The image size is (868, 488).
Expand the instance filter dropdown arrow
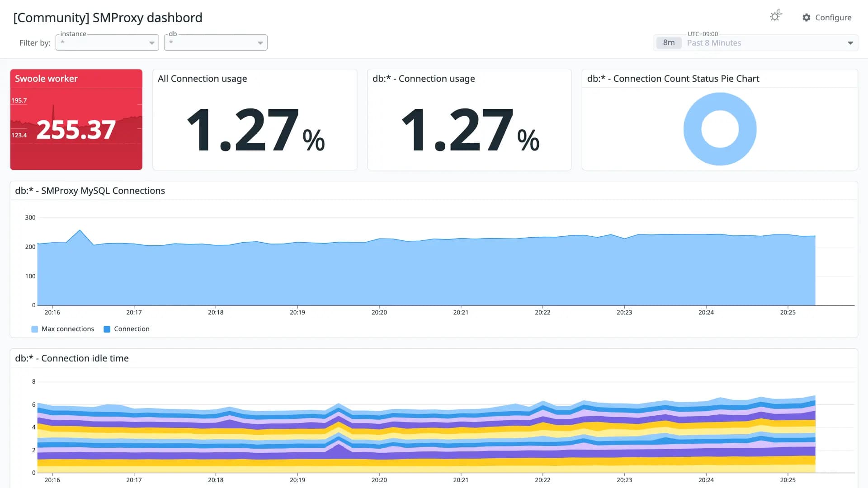[152, 43]
